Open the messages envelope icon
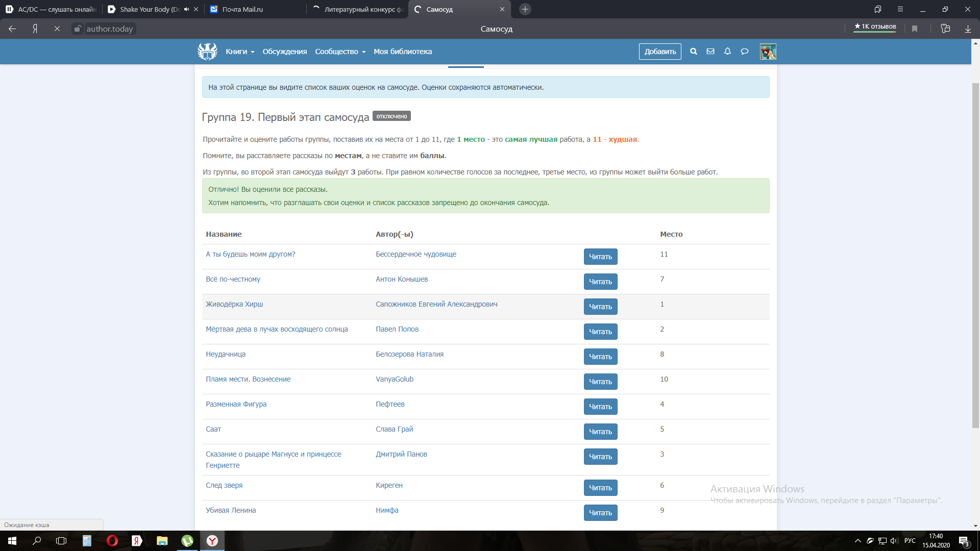980x551 pixels. (710, 52)
